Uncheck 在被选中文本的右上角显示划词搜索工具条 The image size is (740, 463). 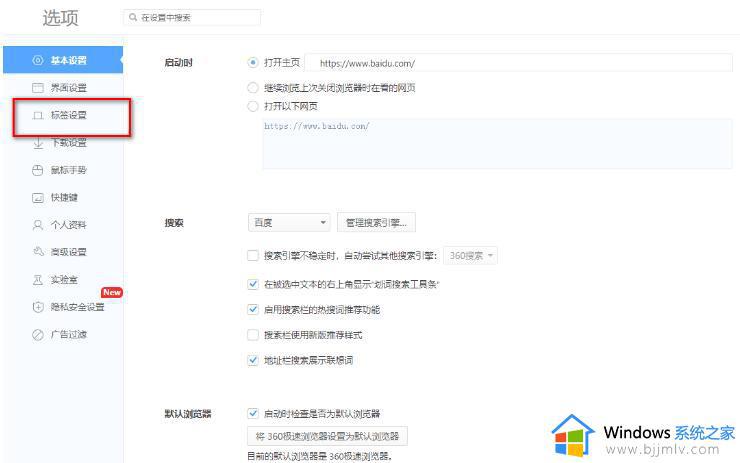253,284
